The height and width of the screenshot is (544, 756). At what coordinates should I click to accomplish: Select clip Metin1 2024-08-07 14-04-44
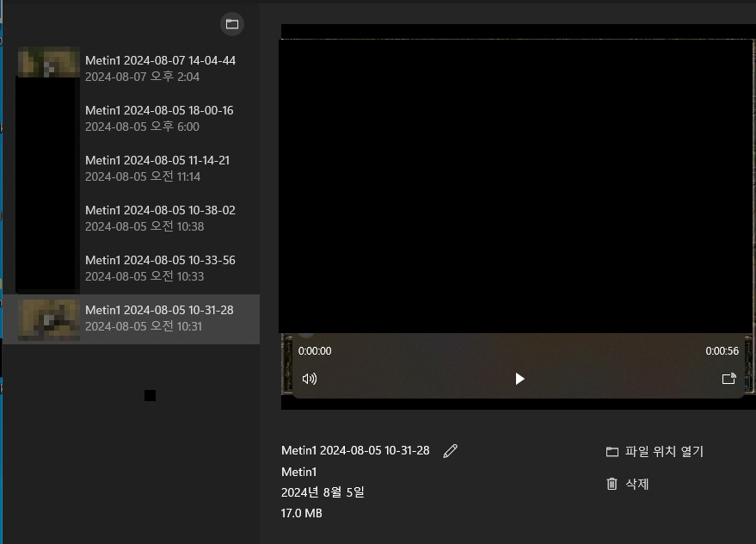(x=131, y=69)
